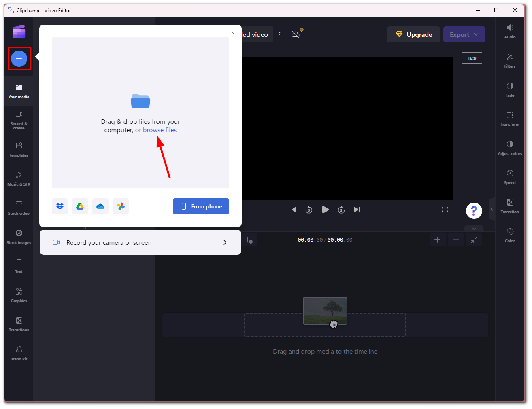
Task: Zoom out the timeline
Action: tap(456, 240)
